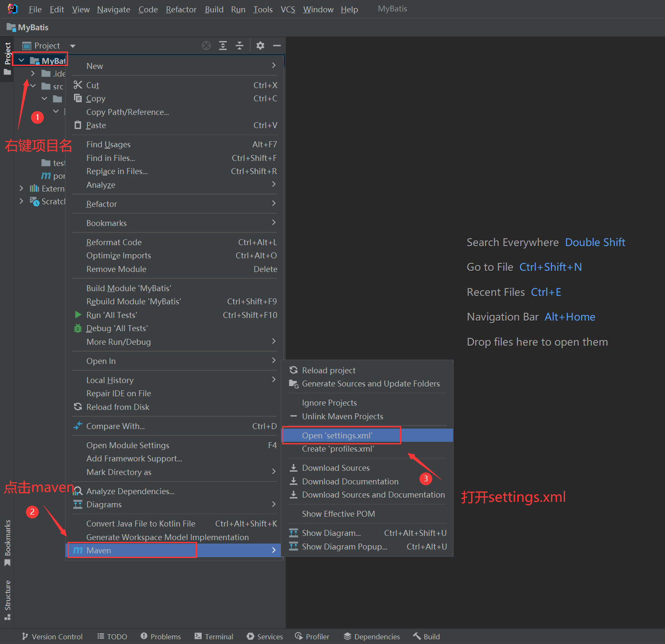Select Ignore Projects
The image size is (665, 644).
(x=368, y=403)
